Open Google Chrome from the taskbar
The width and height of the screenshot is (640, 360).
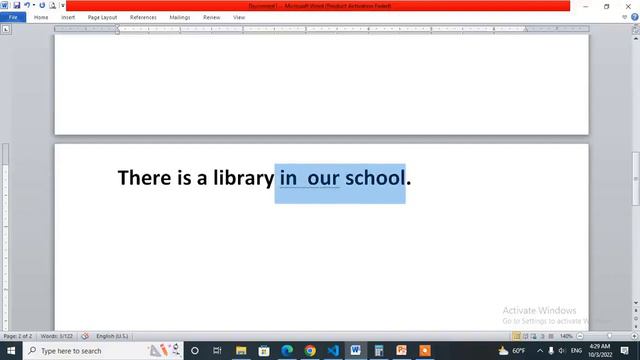[x=310, y=351]
